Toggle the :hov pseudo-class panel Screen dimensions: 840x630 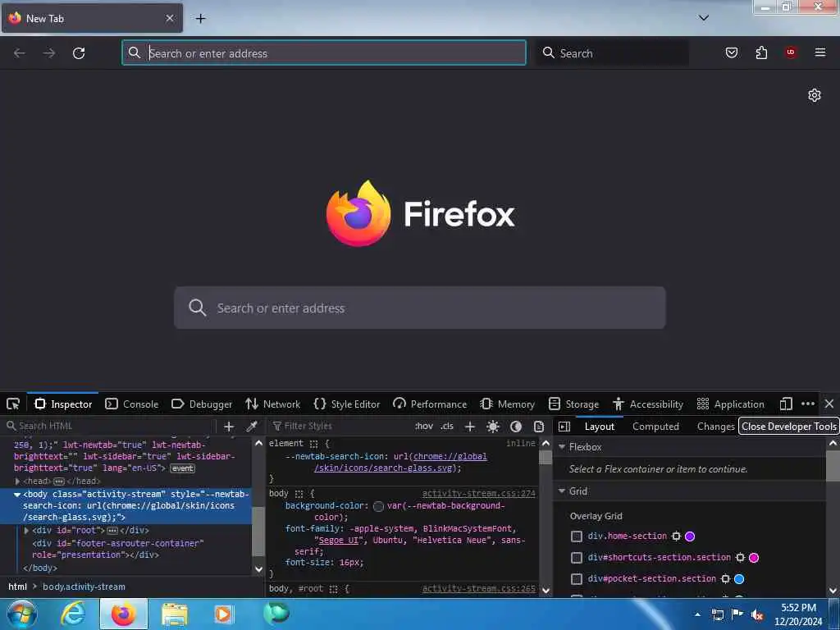424,426
